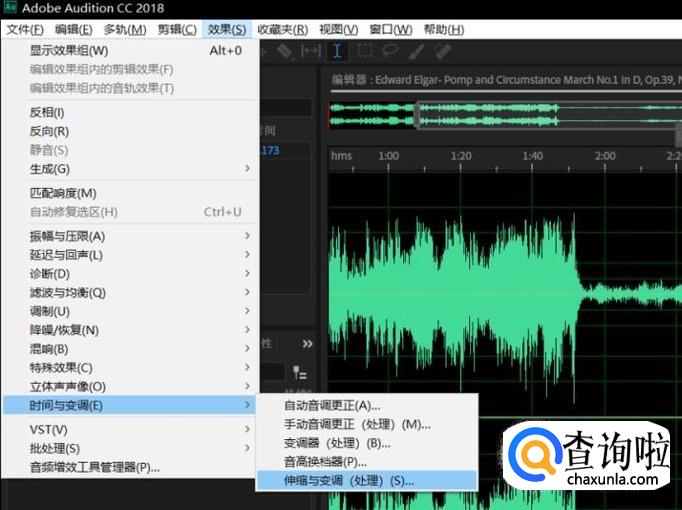Open the 收藏夹(R) menu

coord(283,30)
